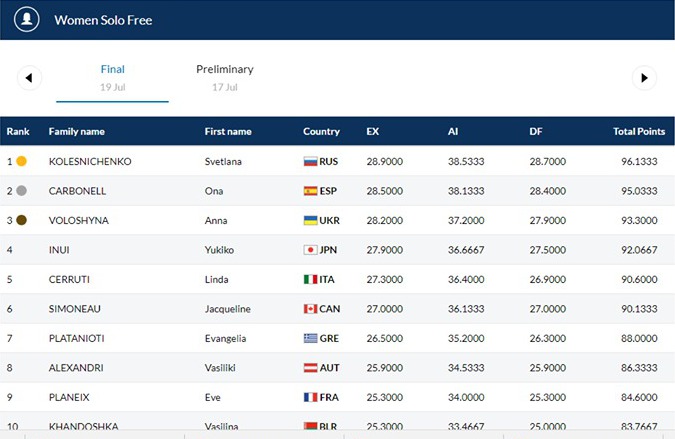Sort by Total Points column header

[638, 132]
